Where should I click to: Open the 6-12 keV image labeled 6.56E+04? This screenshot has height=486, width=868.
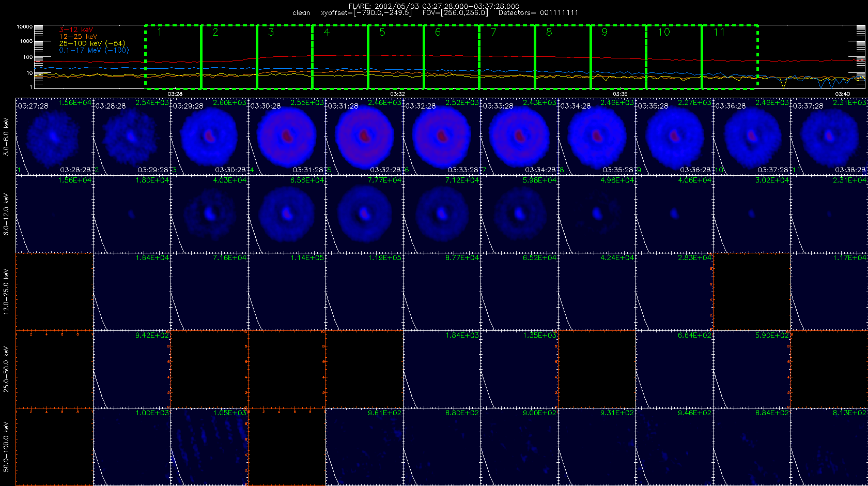pyautogui.click(x=287, y=214)
